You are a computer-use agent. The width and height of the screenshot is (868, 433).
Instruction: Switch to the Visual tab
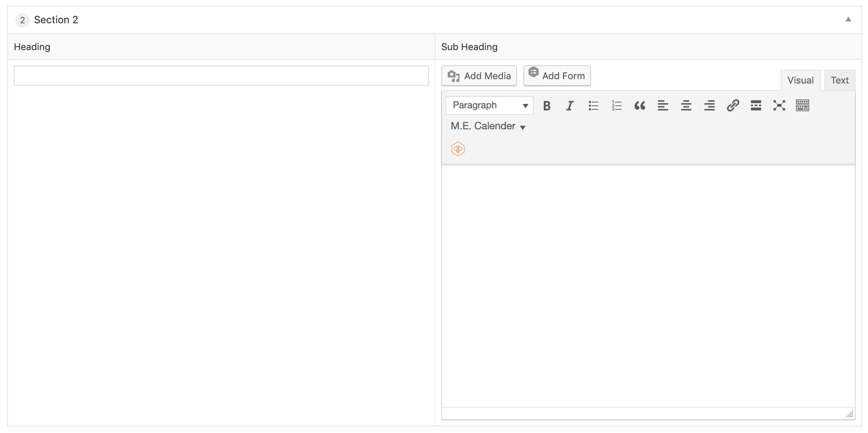(x=800, y=80)
